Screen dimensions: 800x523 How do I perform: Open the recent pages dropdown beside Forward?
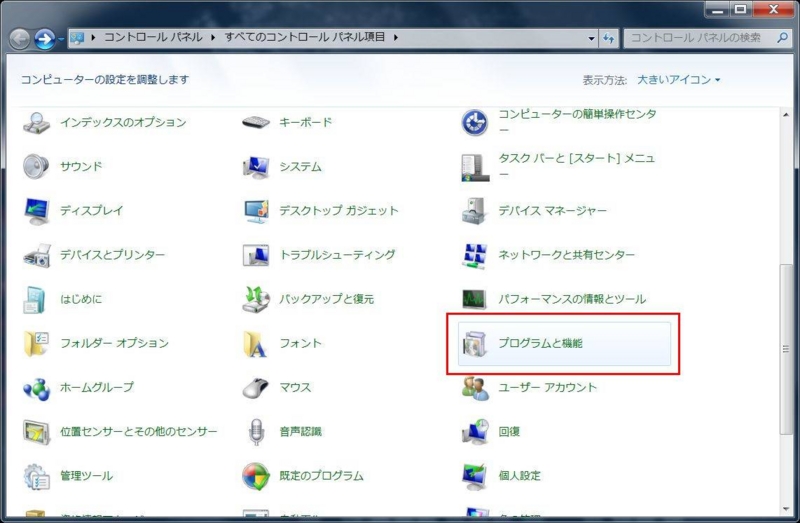(x=61, y=39)
